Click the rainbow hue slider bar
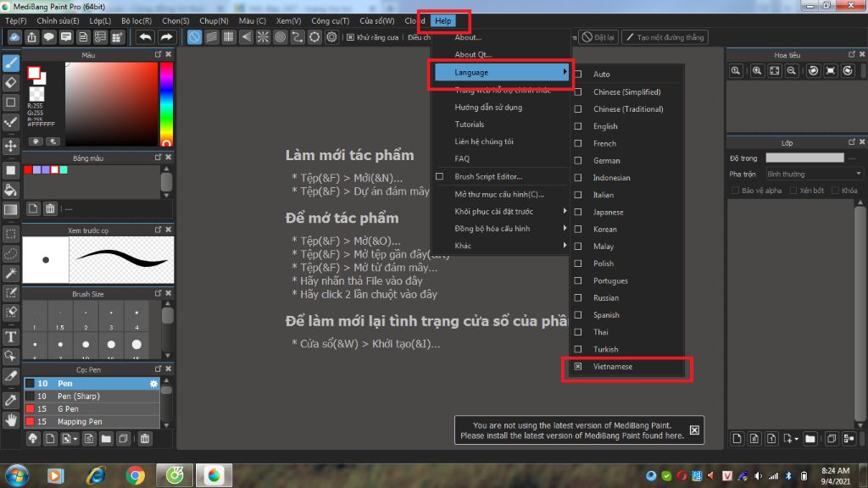The image size is (868, 488). [166, 104]
